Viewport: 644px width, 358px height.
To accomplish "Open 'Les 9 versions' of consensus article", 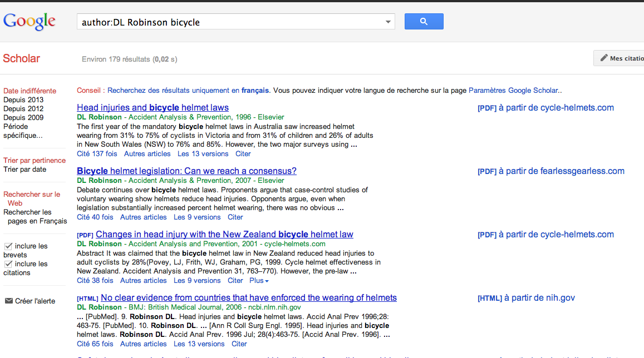I will (x=197, y=217).
